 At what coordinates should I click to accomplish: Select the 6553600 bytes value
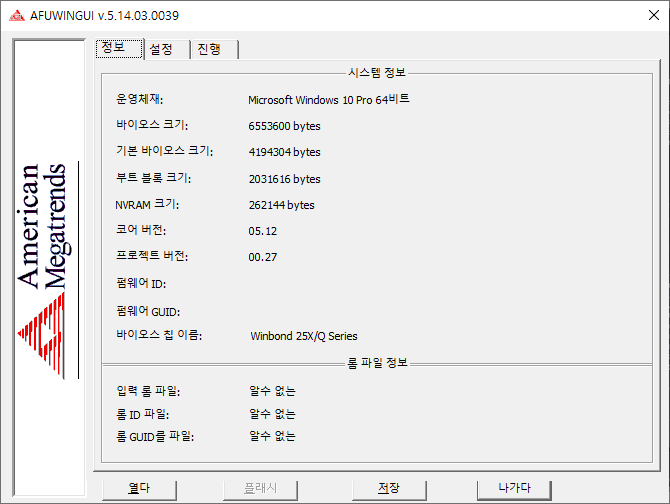(284, 126)
